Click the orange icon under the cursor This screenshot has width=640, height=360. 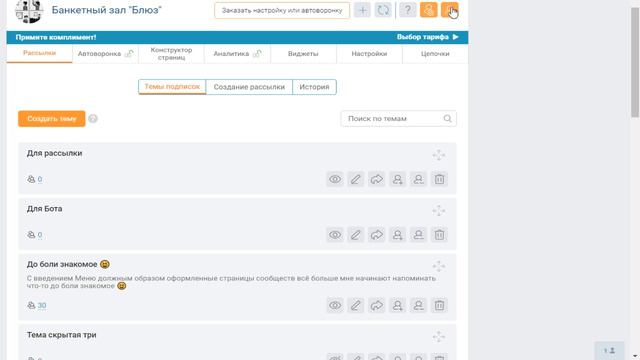coord(449,10)
